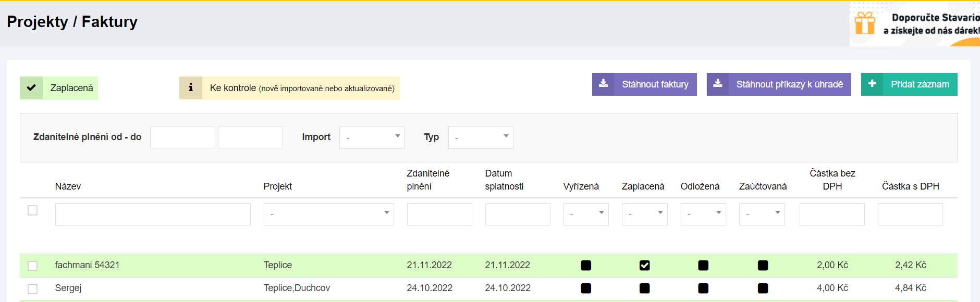Open the Typ filter dropdown
Viewport: 980px width, 302px height.
(481, 137)
